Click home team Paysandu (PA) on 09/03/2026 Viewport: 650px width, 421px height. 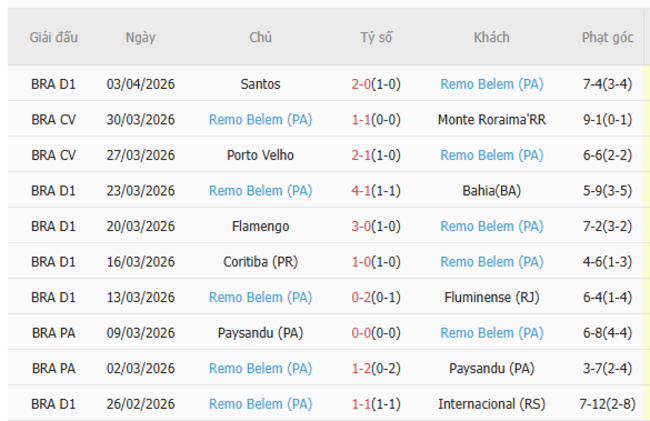point(261,333)
